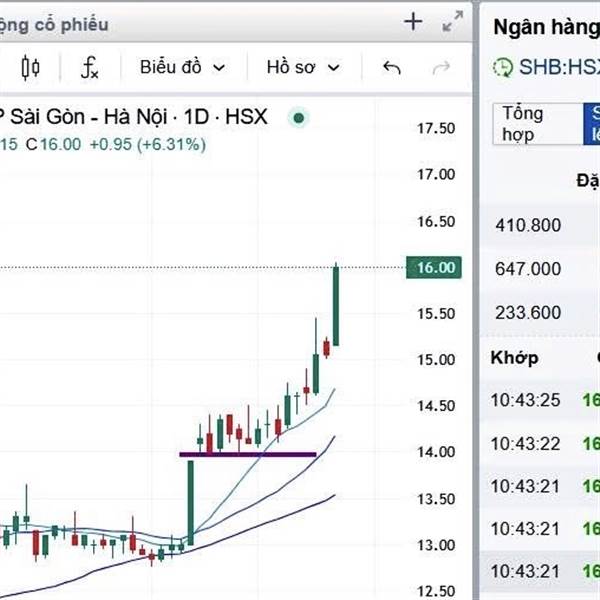Select the Tổng hợp tab
This screenshot has width=600, height=600.
click(538, 124)
